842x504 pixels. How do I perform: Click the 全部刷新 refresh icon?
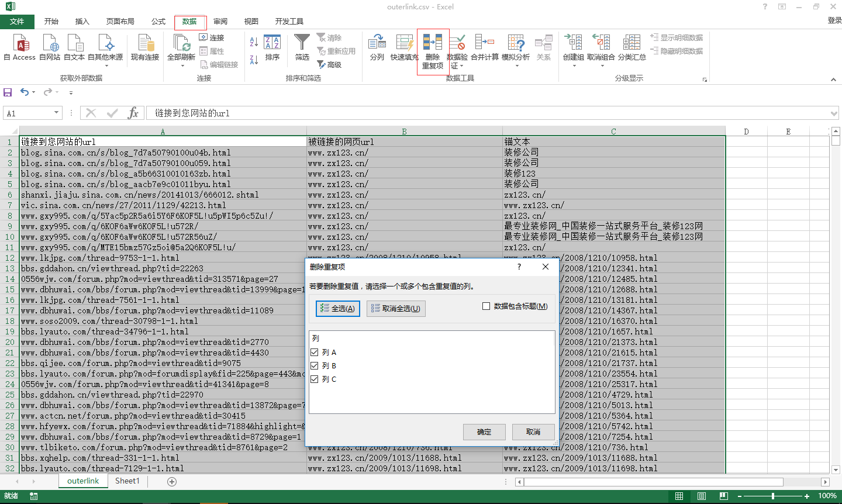181,43
